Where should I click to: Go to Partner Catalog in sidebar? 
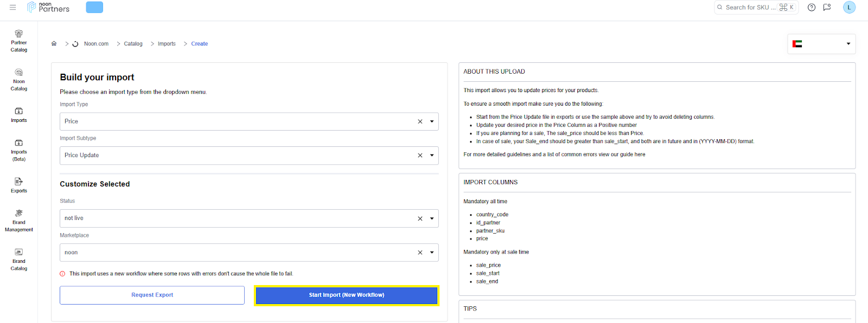point(18,41)
